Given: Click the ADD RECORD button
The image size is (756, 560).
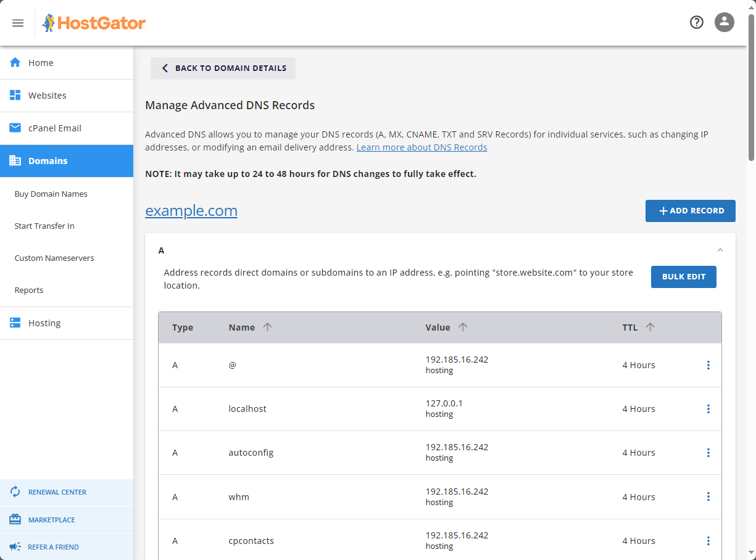Looking at the screenshot, I should 690,210.
